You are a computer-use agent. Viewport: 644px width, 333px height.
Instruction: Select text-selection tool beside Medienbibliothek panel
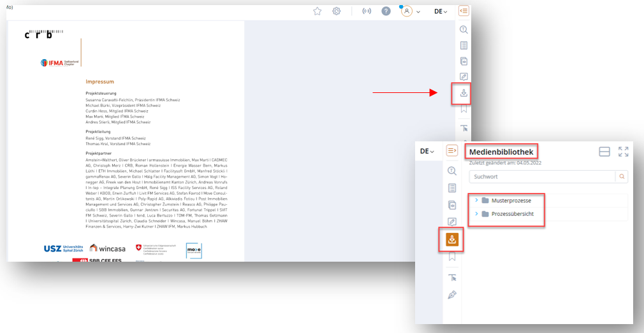[453, 278]
